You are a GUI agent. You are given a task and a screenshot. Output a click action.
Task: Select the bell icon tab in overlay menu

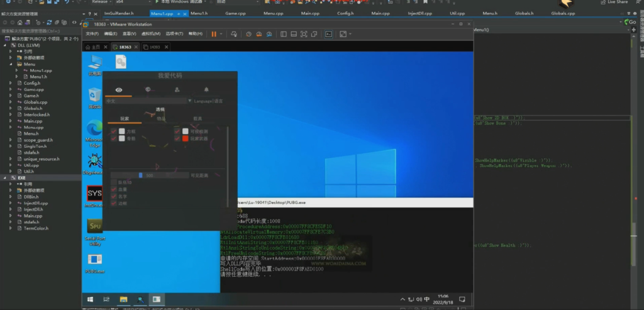(206, 89)
